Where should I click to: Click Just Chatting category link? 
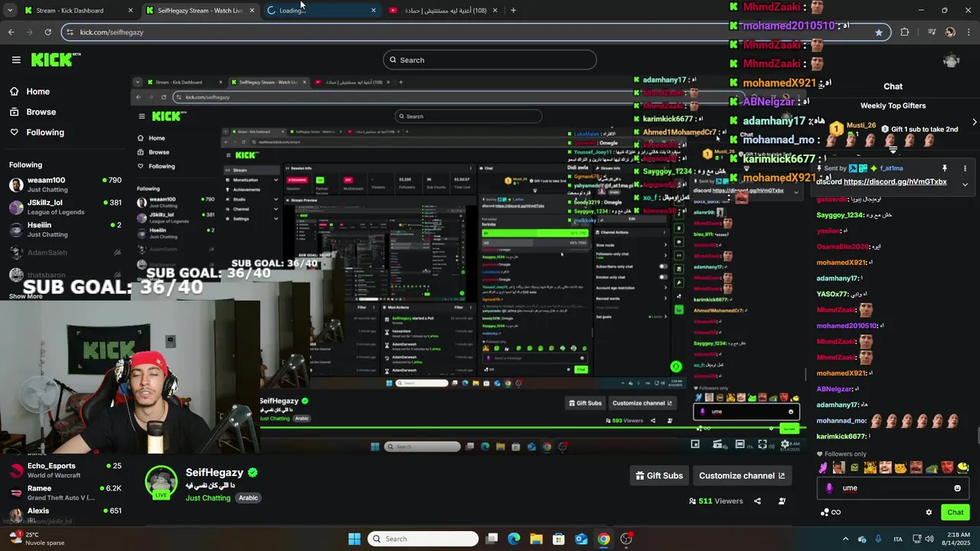[x=208, y=498]
